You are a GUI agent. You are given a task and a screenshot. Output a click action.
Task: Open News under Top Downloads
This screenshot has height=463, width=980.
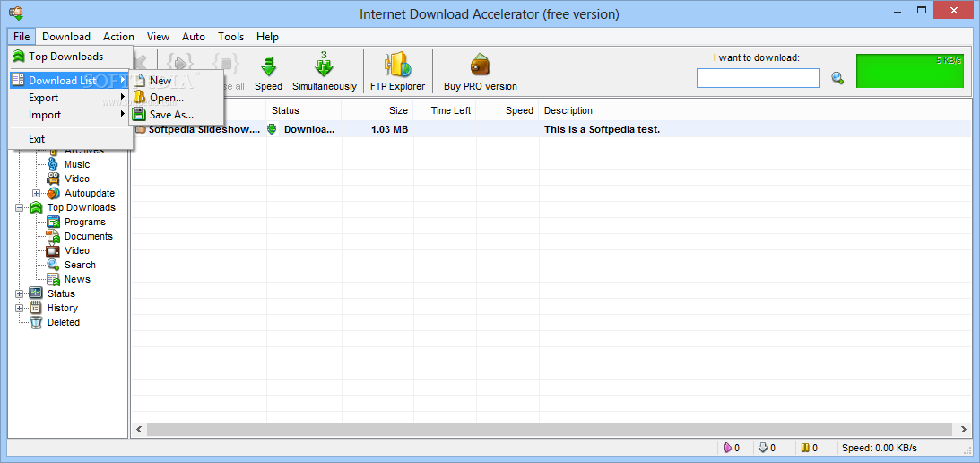pyautogui.click(x=77, y=280)
